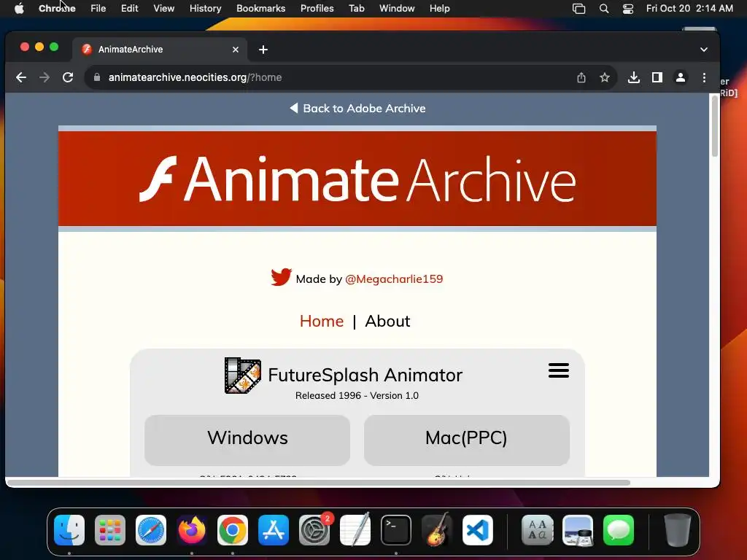Expand the tab search chevron
Image resolution: width=747 pixels, height=560 pixels.
[704, 50]
